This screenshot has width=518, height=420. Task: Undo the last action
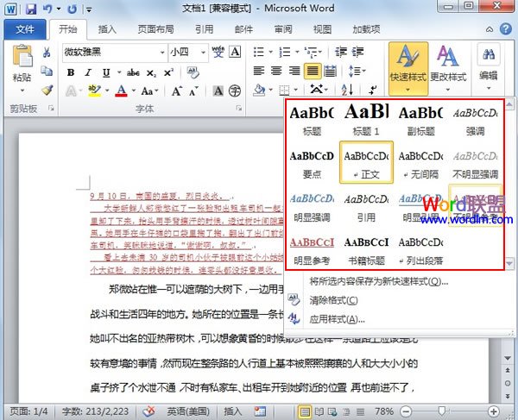pyautogui.click(x=47, y=9)
